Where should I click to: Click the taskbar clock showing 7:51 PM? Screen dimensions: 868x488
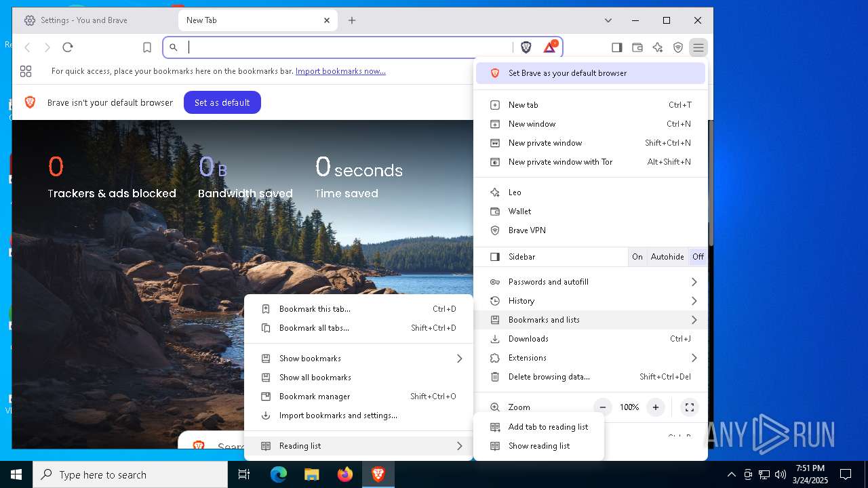(x=810, y=474)
